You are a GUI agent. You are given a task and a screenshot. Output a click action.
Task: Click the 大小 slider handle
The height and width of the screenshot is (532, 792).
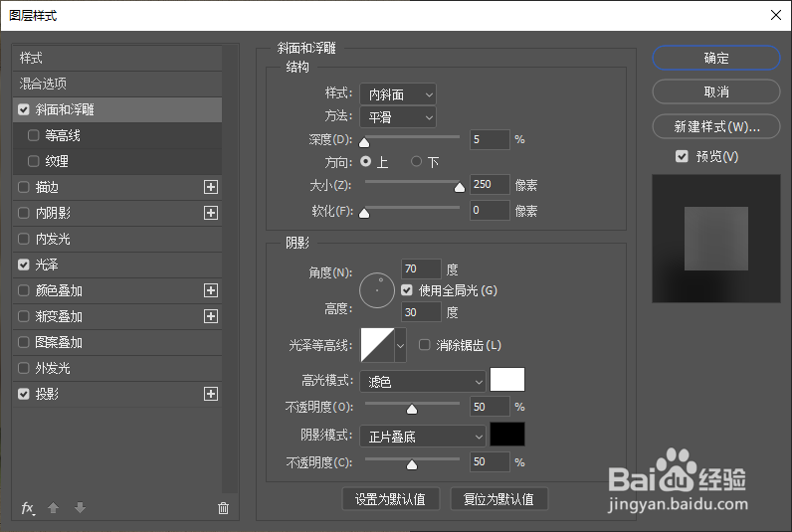coord(460,188)
